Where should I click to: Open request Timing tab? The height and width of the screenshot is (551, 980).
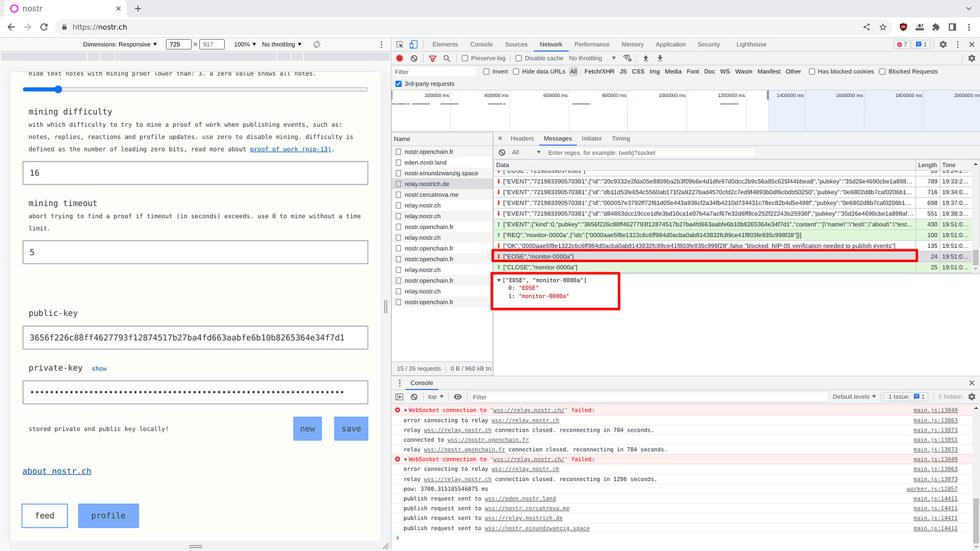click(621, 139)
